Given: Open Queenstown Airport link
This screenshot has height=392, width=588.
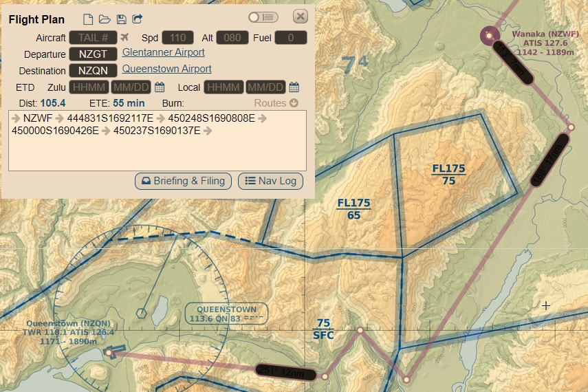Looking at the screenshot, I should click(167, 69).
